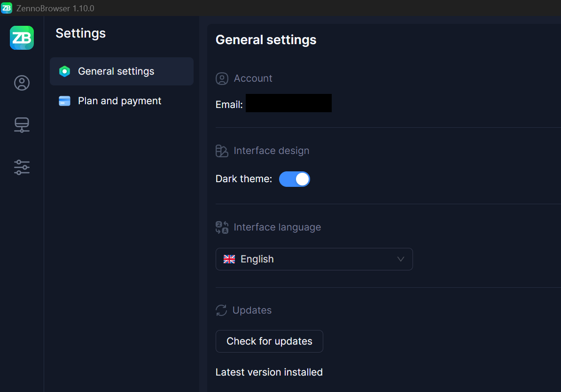Viewport: 561px width, 392px height.
Task: Click the ZennoBrowser logo in the sidebar
Action: [x=22, y=38]
